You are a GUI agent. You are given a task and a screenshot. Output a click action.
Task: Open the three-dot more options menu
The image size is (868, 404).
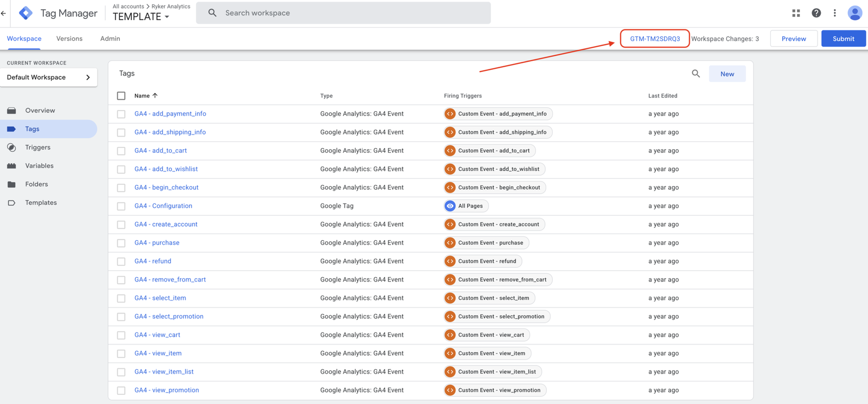click(x=835, y=13)
